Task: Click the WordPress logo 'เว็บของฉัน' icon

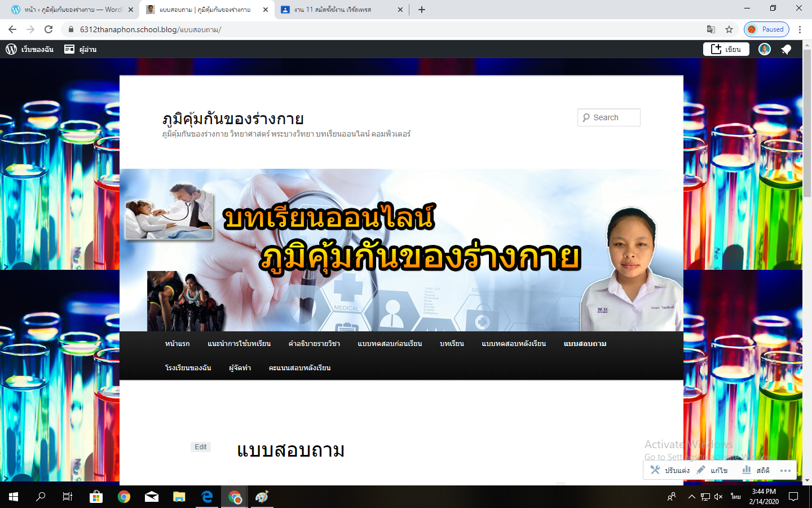Action: tap(11, 49)
